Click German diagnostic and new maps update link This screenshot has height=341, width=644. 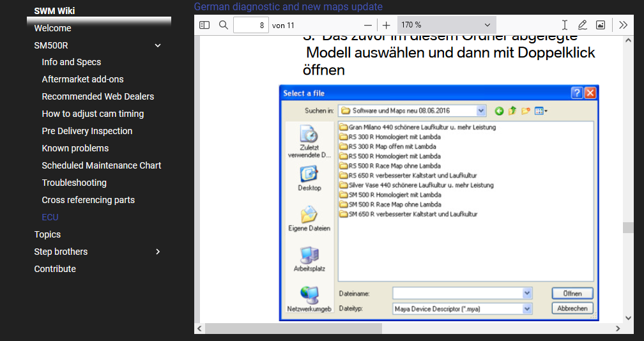pyautogui.click(x=288, y=6)
